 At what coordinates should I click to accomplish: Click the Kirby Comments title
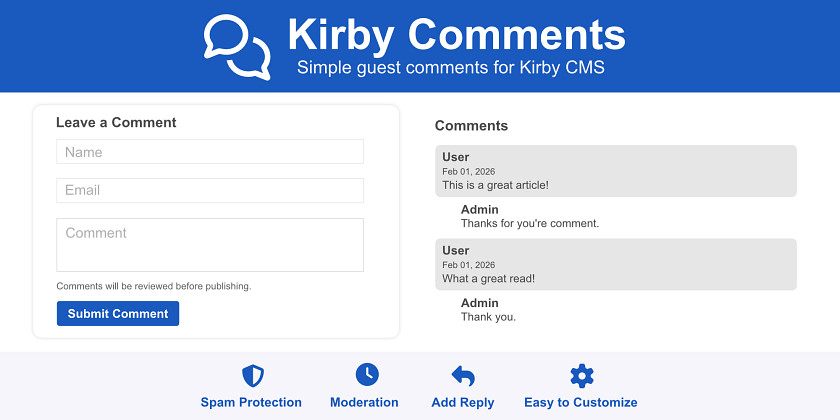(x=456, y=34)
